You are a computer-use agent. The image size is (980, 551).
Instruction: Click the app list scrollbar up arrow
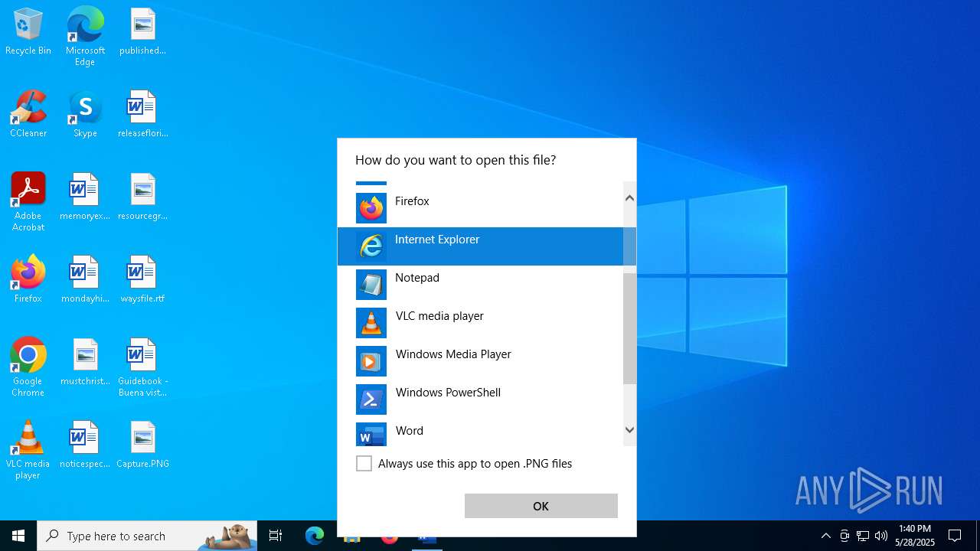pyautogui.click(x=629, y=198)
